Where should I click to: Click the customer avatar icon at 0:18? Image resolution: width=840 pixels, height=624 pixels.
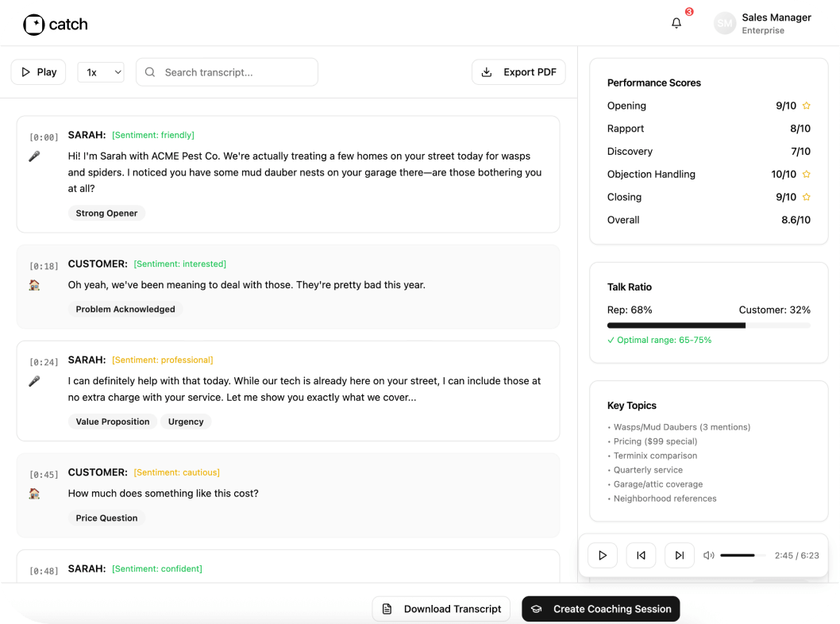pos(34,283)
